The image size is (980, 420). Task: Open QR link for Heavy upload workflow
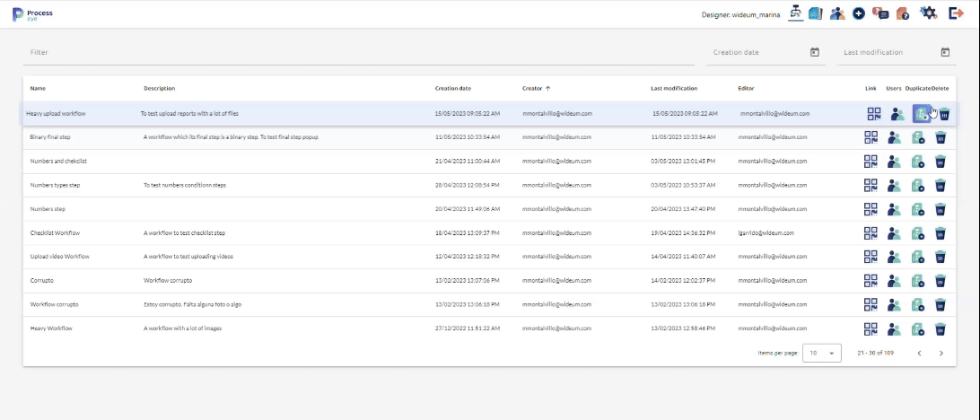click(874, 114)
